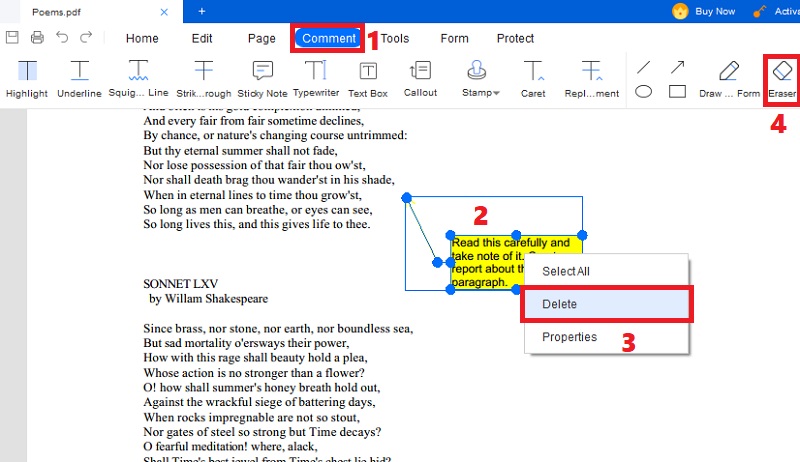The width and height of the screenshot is (800, 462).
Task: Select the Arrow drawing shape
Action: (678, 67)
